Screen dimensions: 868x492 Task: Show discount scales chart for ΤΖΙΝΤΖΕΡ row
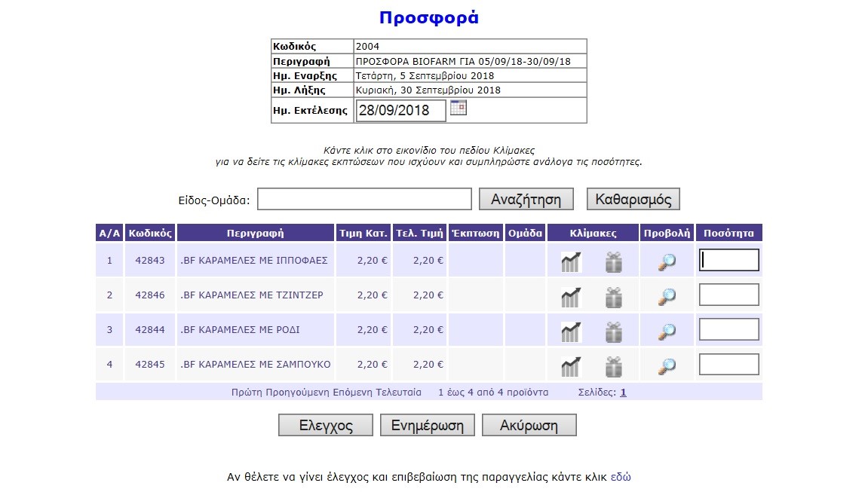(571, 297)
